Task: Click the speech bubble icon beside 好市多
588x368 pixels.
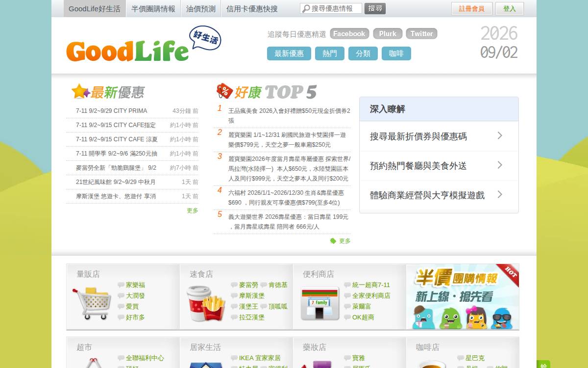Action: click(121, 317)
